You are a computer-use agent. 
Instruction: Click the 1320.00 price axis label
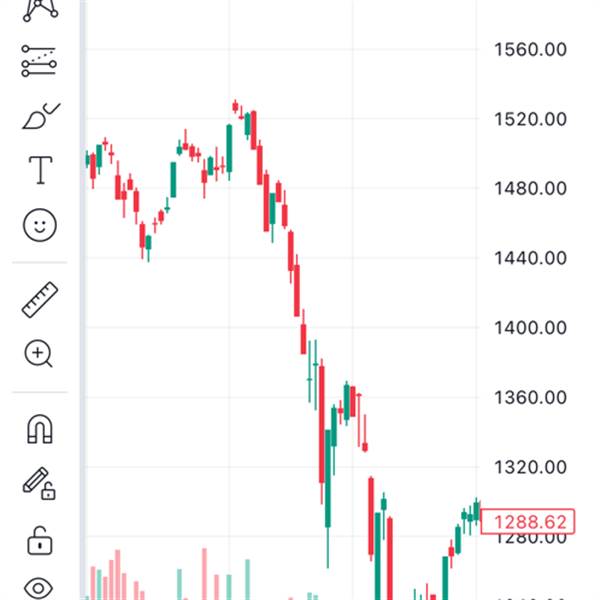tap(531, 467)
